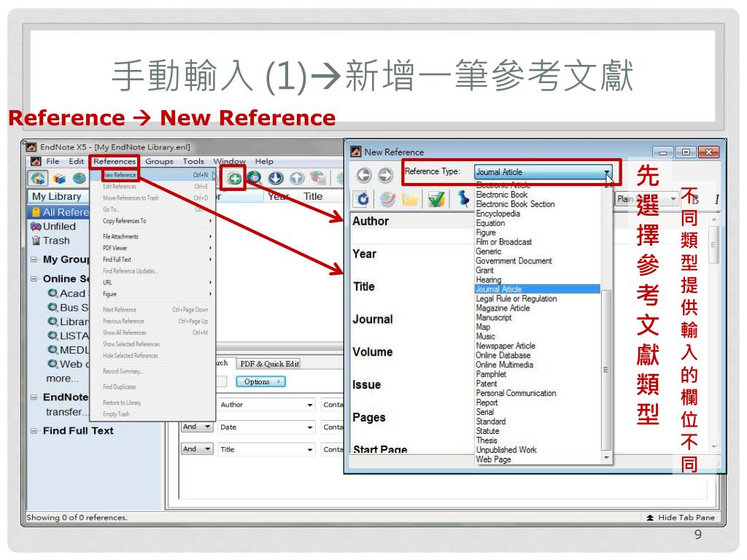Select Web Page in reference type list
The image size is (747, 560).
(493, 459)
